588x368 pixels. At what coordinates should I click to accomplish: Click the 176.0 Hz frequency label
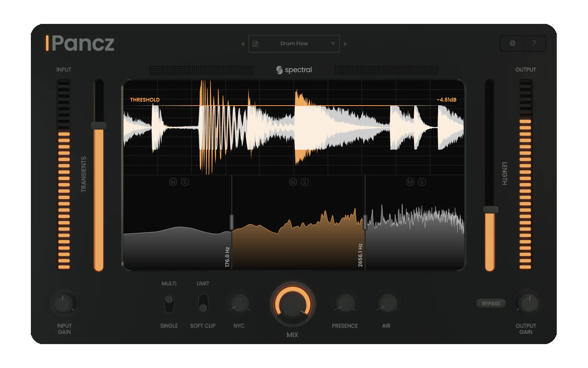(x=227, y=257)
